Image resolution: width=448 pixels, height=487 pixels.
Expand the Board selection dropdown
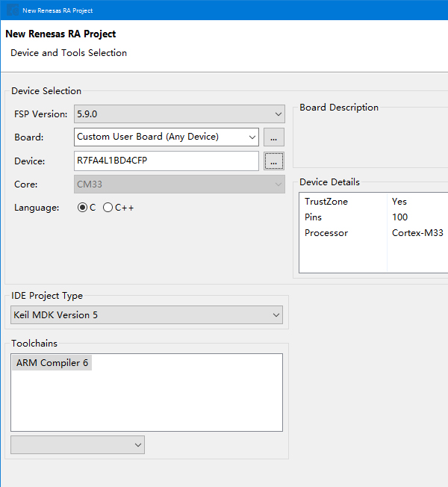(x=250, y=137)
